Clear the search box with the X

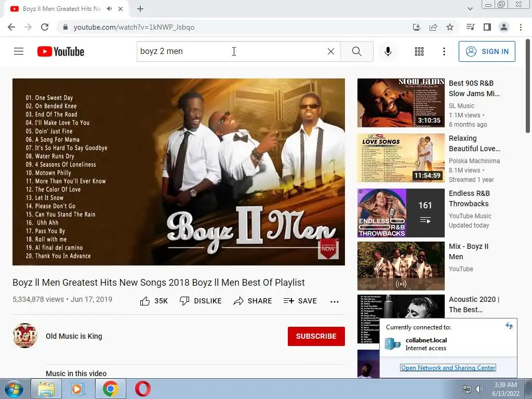[331, 51]
